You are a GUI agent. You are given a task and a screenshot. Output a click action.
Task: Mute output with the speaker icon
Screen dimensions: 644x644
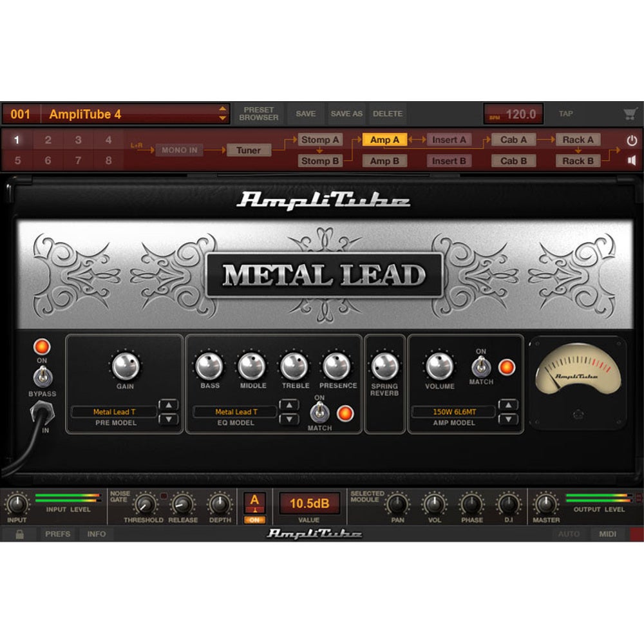click(x=632, y=160)
